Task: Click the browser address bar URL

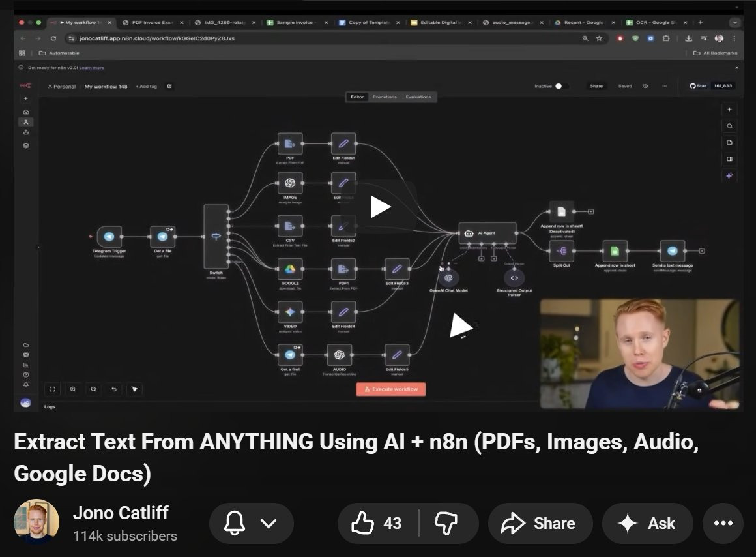Action: pos(157,38)
